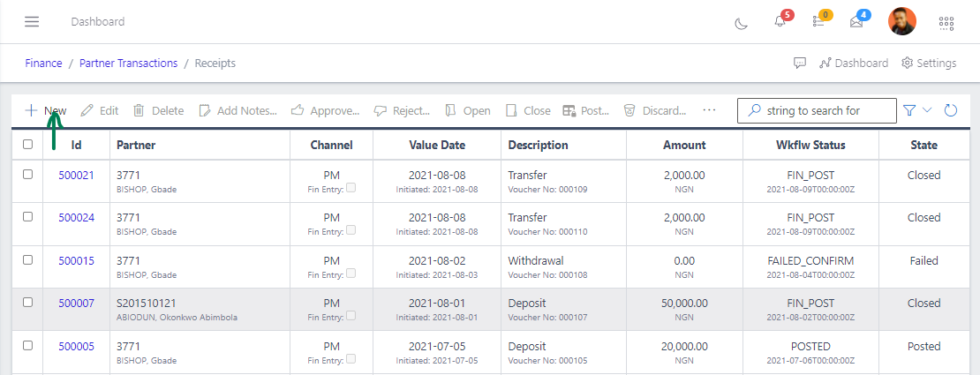Click the search magnifier icon
Image resolution: width=980 pixels, height=375 pixels.
pos(755,110)
